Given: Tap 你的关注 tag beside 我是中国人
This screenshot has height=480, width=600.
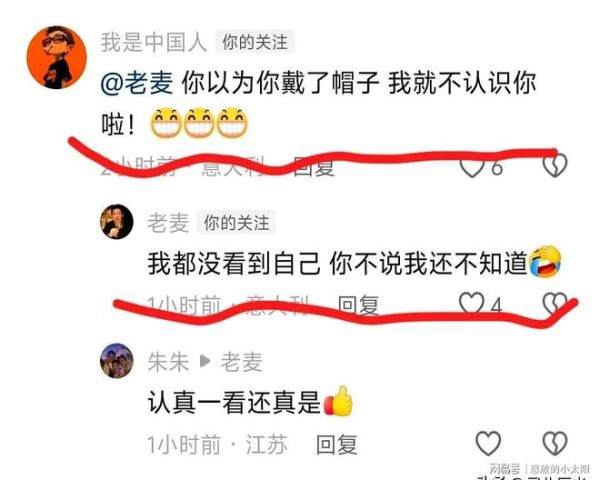Looking at the screenshot, I should click(x=254, y=42).
